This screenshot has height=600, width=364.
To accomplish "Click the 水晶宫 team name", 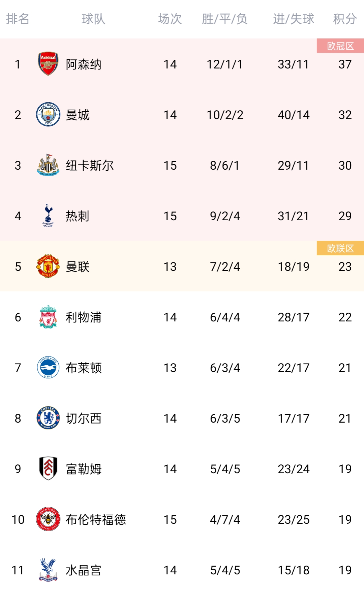I will coord(84,570).
